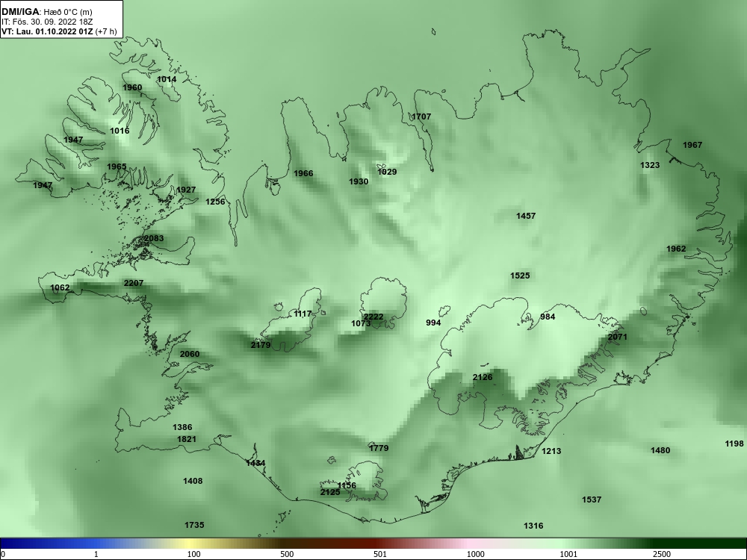Select the map value 2071
Screen dimensions: 747x560
click(x=618, y=337)
